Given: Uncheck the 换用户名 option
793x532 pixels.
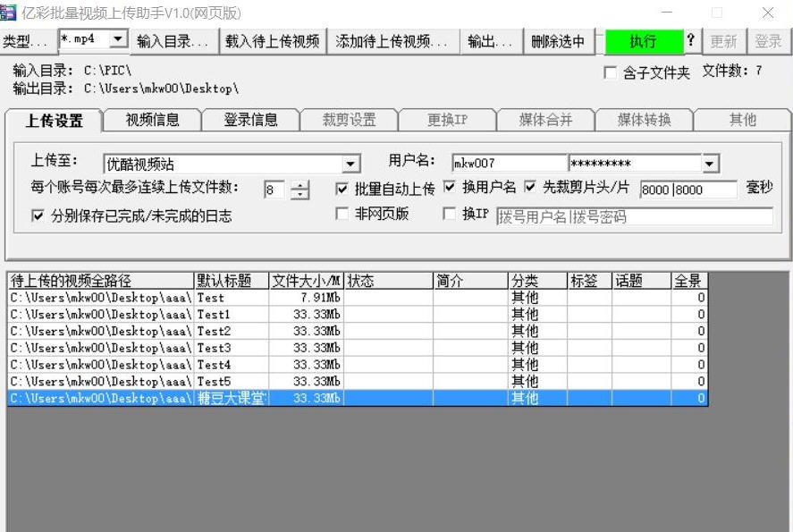Looking at the screenshot, I should tap(451, 189).
